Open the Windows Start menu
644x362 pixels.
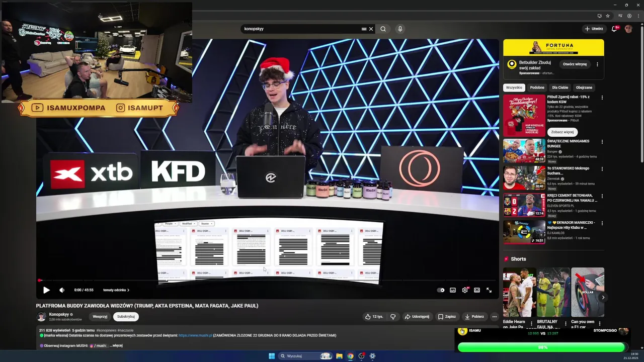[x=272, y=356]
